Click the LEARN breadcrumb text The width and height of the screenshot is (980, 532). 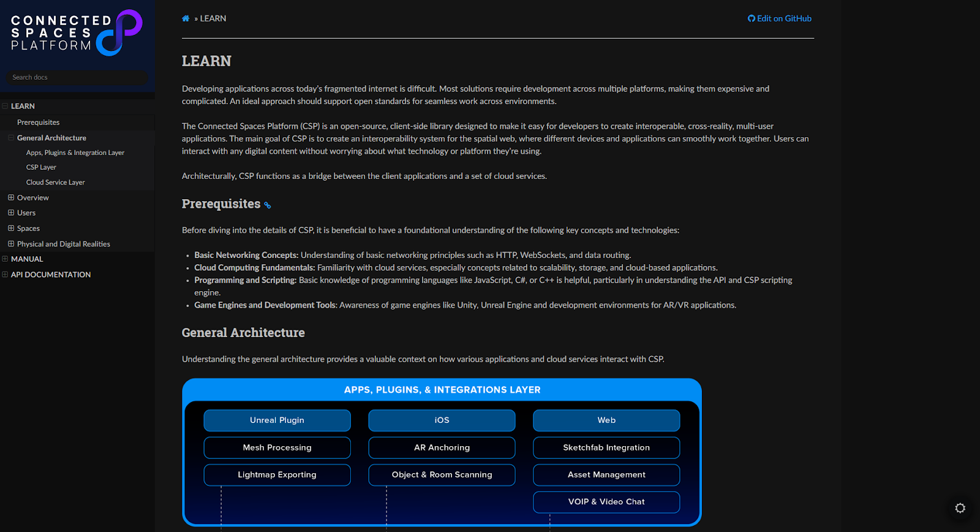pos(213,18)
